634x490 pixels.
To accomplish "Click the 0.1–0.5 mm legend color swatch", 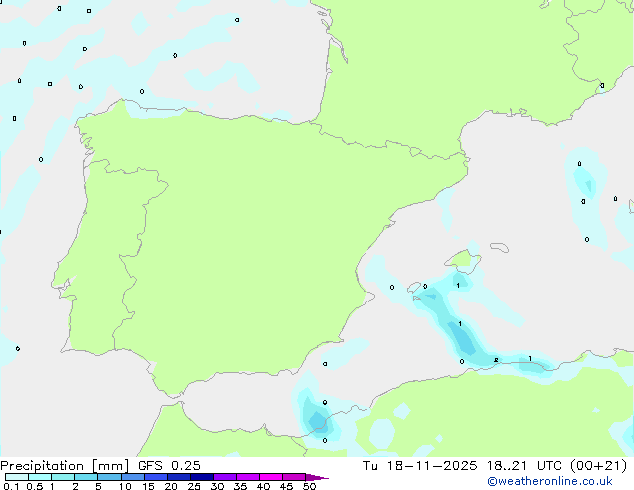I will pyautogui.click(x=17, y=477).
